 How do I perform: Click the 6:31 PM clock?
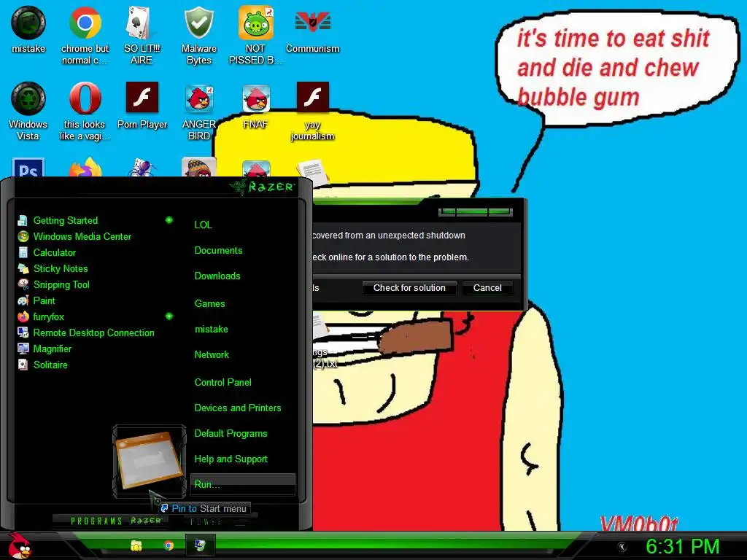coord(682,546)
